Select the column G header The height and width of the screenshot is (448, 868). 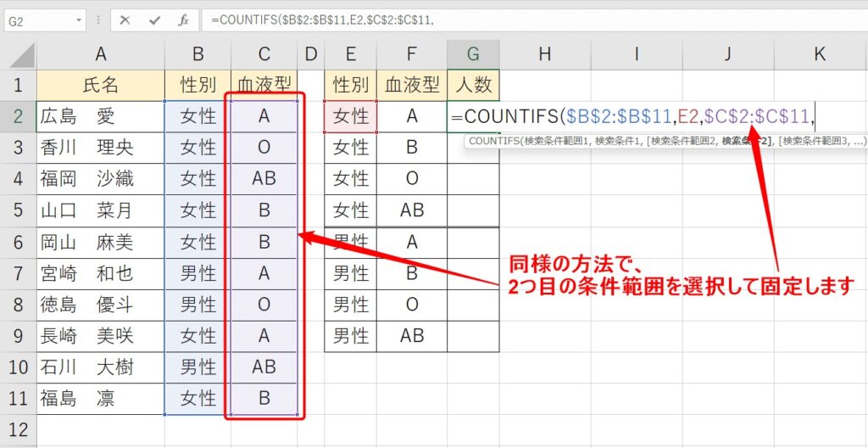pyautogui.click(x=473, y=54)
